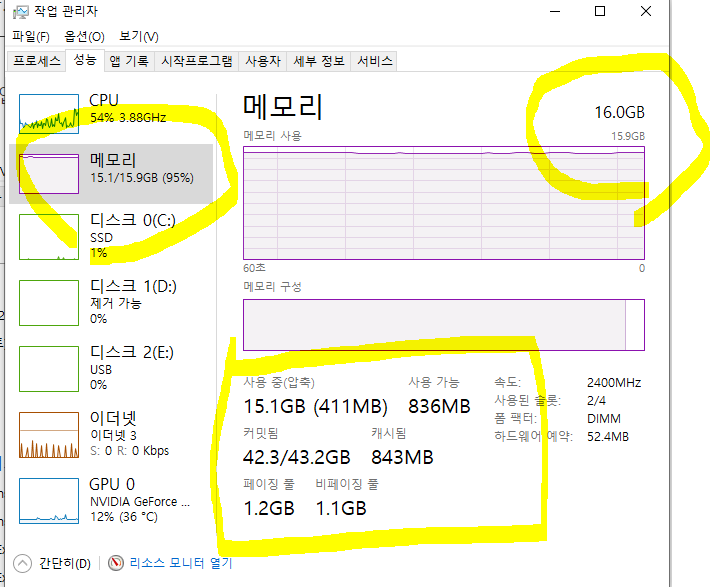Click the 15.9GB graph maximum label

[x=628, y=136]
